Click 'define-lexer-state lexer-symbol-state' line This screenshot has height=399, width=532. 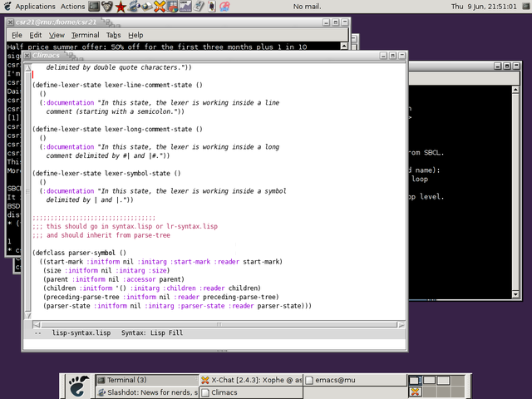tap(106, 173)
